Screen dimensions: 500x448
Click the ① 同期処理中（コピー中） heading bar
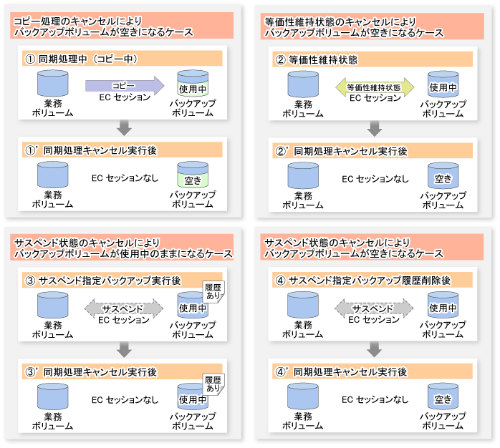[124, 58]
